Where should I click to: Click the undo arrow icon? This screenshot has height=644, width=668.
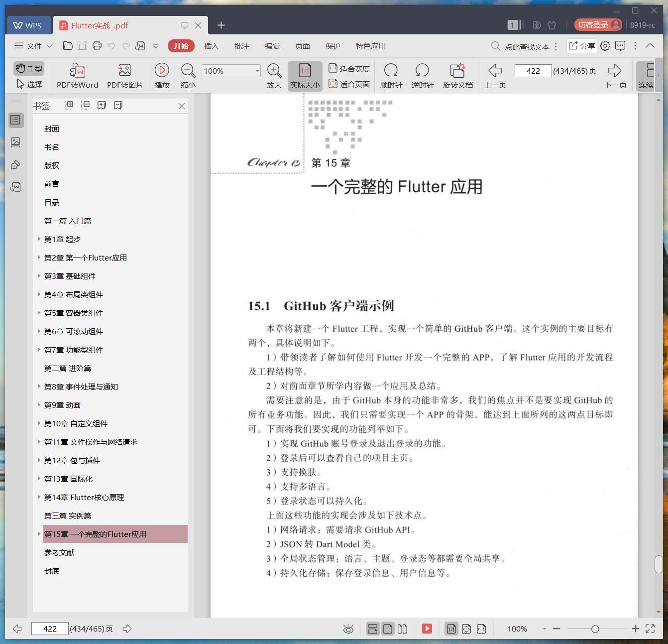click(111, 46)
